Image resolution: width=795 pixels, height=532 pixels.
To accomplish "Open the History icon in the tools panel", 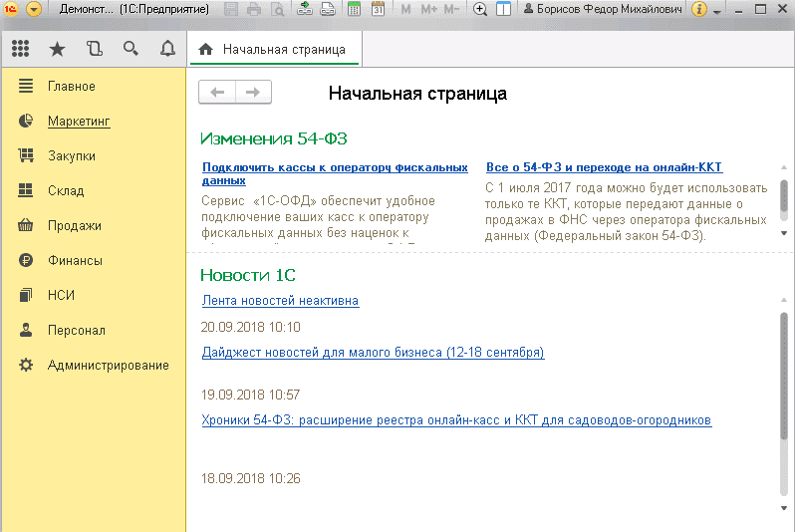I will 95,48.
